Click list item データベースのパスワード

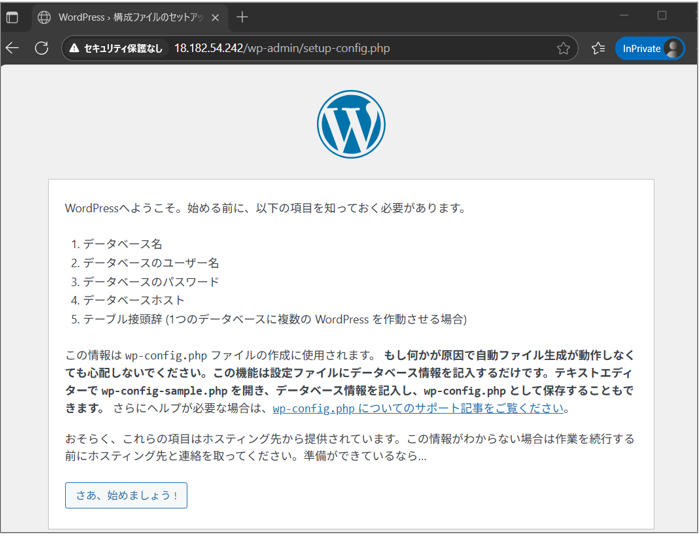151,282
